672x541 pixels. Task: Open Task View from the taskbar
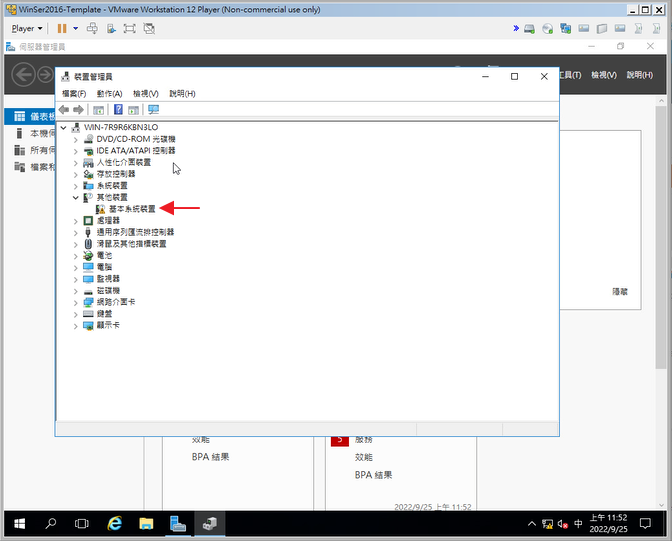[81, 523]
